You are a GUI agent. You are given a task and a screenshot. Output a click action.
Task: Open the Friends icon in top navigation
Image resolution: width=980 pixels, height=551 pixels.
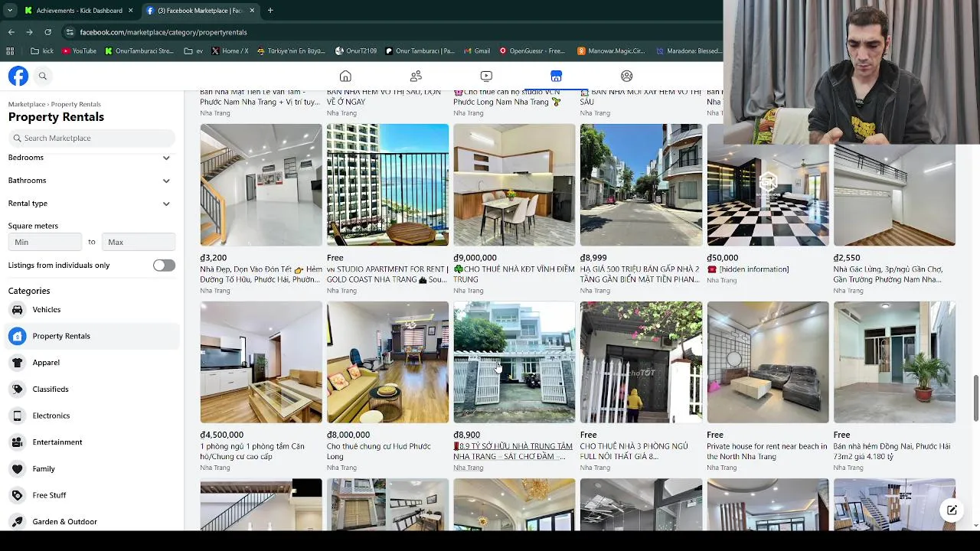click(416, 76)
